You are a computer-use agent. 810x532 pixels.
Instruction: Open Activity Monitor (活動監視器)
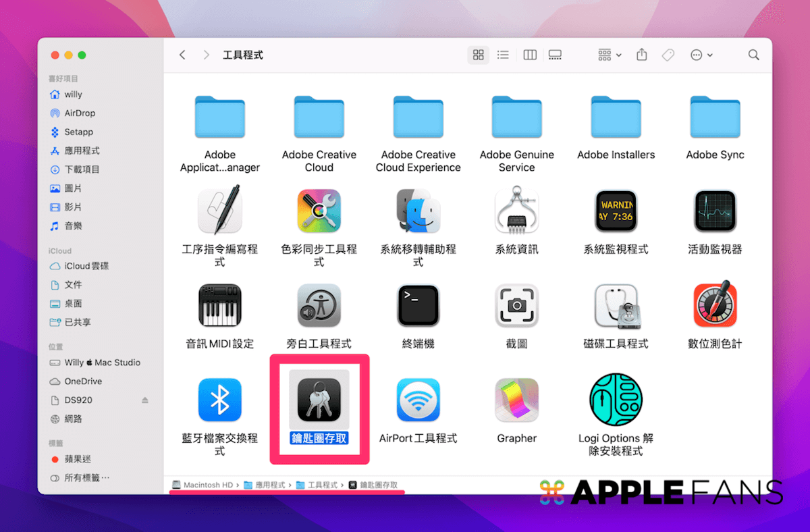(715, 211)
